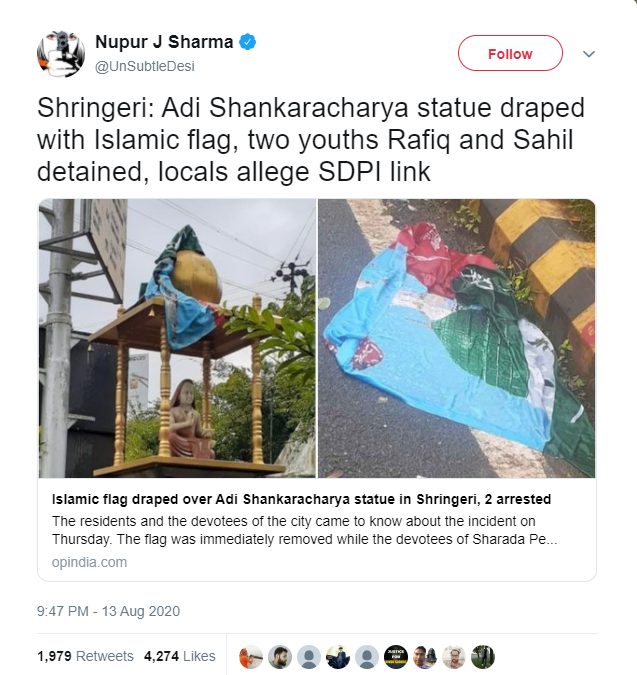Read the article description preview text
This screenshot has width=637, height=675.
(305, 530)
